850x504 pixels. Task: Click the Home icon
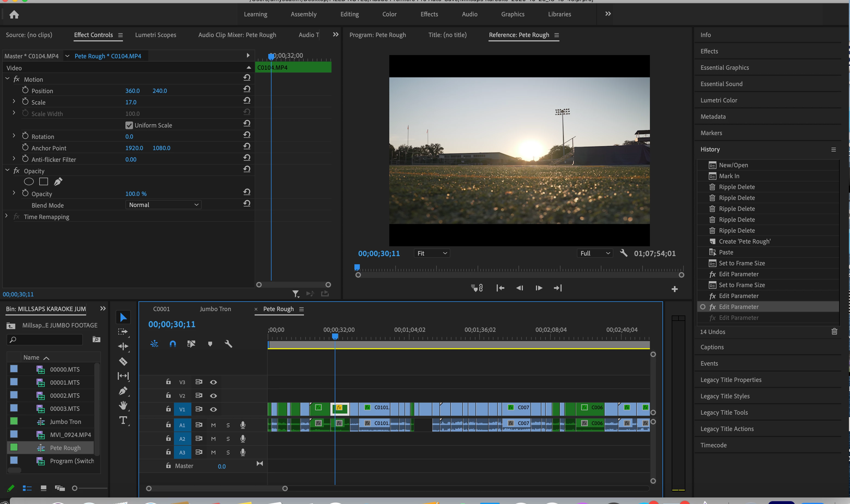(x=14, y=14)
